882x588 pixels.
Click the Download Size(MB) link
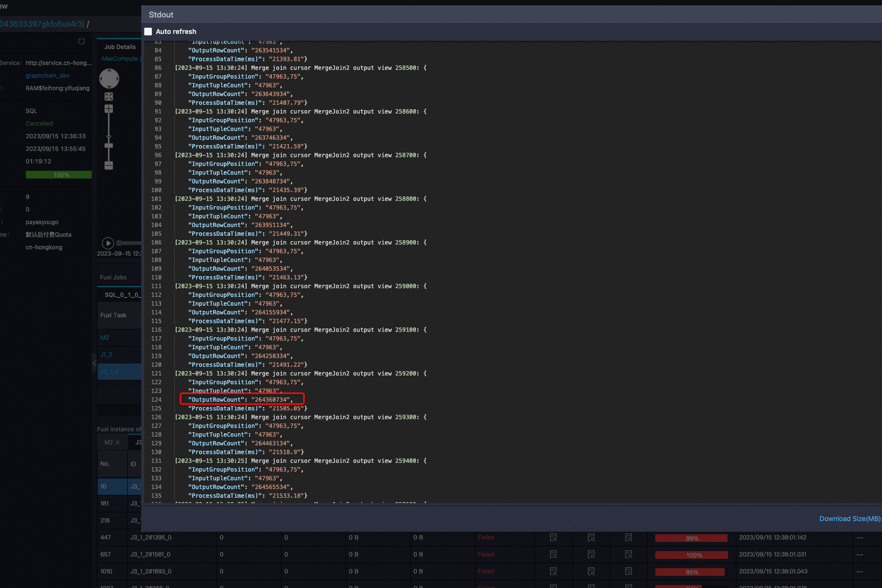click(x=850, y=519)
